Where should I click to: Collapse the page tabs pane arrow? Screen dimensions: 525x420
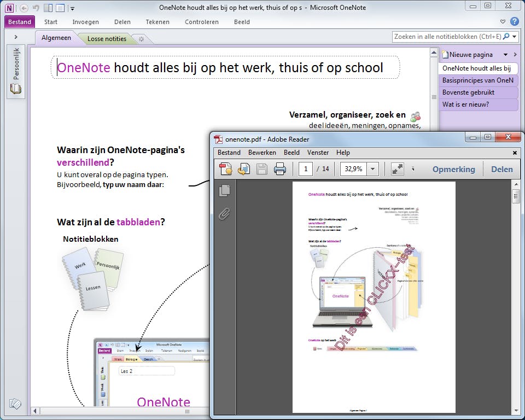click(515, 55)
